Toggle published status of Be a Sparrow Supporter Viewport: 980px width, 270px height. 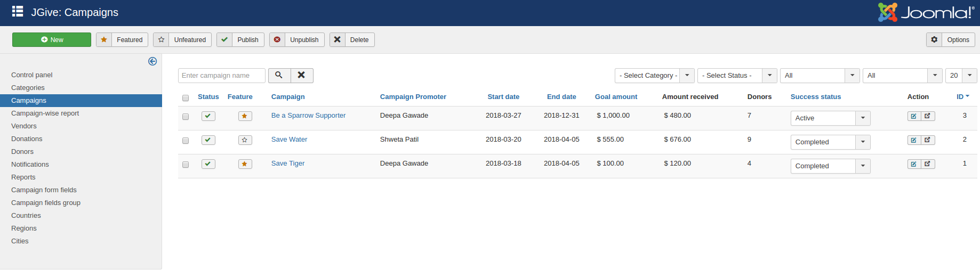pyautogui.click(x=208, y=116)
